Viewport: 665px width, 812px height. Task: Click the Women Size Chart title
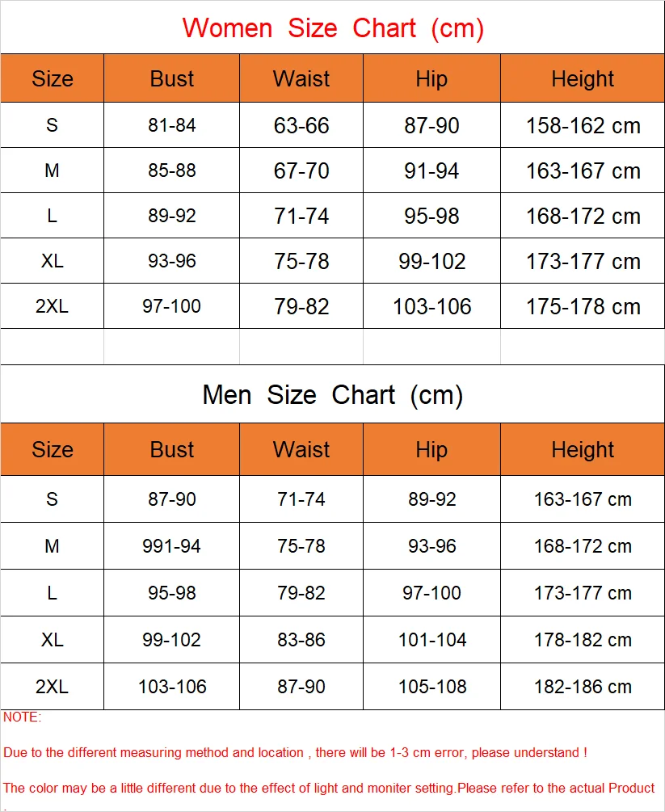(333, 28)
